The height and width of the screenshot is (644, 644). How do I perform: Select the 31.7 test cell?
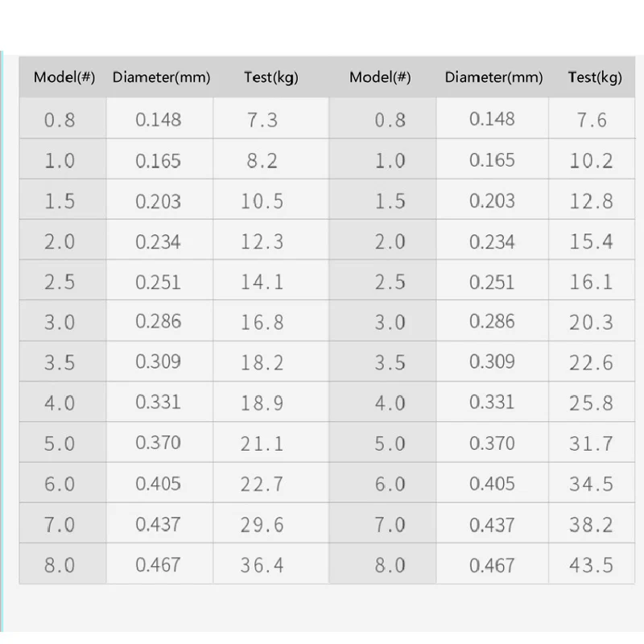[x=592, y=443]
